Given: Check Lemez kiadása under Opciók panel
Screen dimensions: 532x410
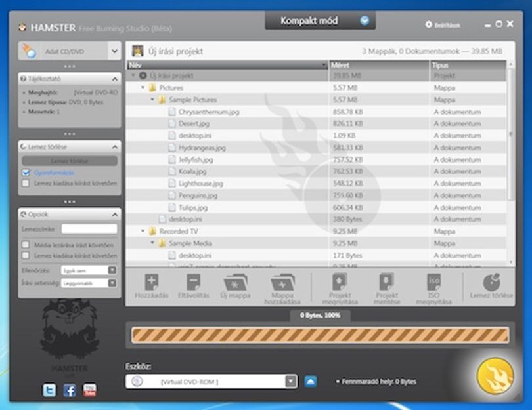Looking at the screenshot, I should pos(26,255).
